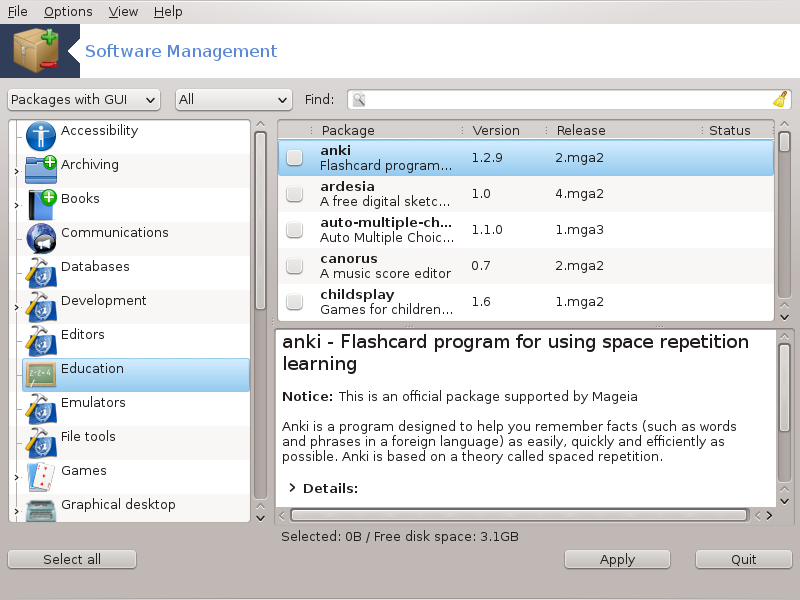This screenshot has height=600, width=800.
Task: Select the File tools category label
Action: [x=88, y=437]
